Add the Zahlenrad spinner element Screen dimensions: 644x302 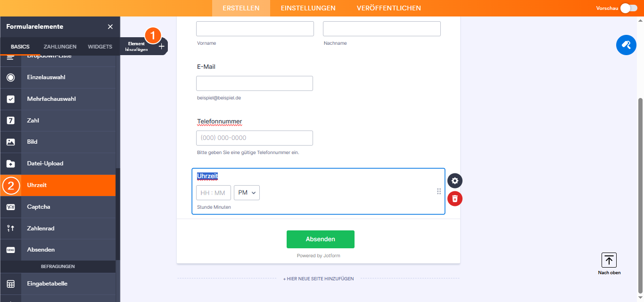[10, 229]
